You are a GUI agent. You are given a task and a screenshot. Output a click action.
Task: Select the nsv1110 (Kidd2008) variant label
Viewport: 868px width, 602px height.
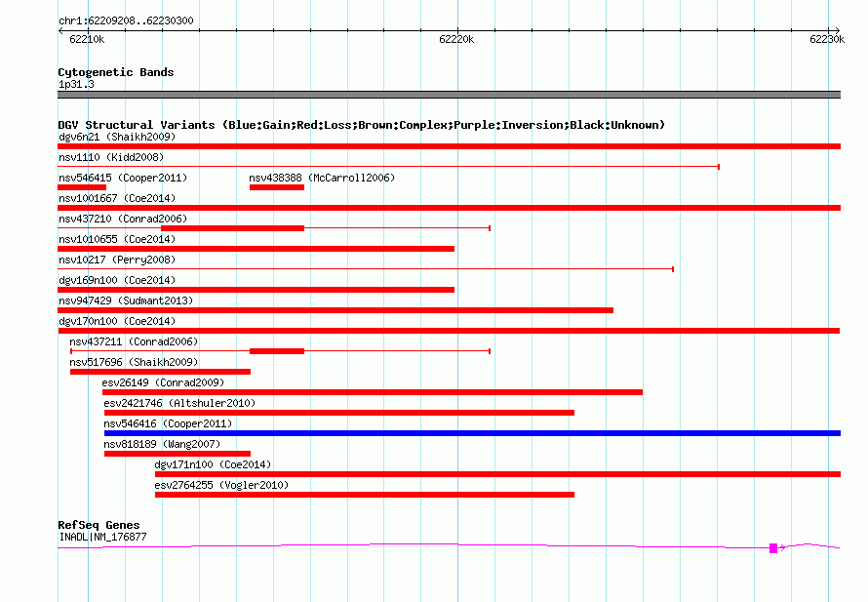pyautogui.click(x=111, y=157)
